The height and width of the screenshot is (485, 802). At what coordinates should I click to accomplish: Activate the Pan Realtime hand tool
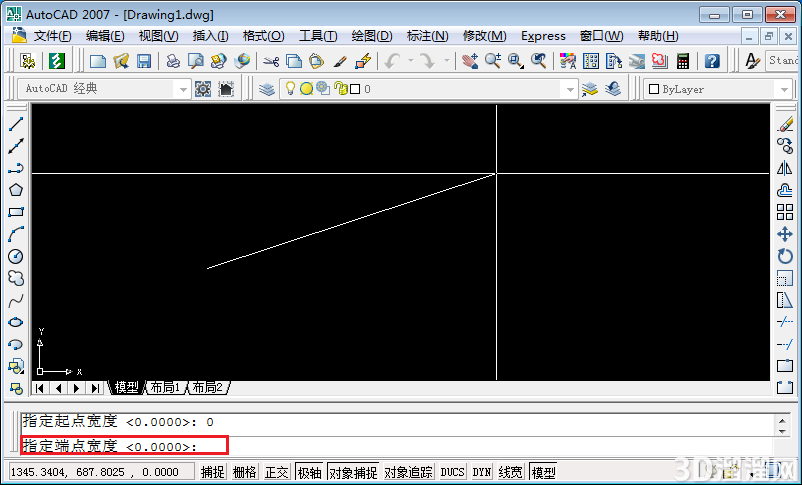point(470,61)
